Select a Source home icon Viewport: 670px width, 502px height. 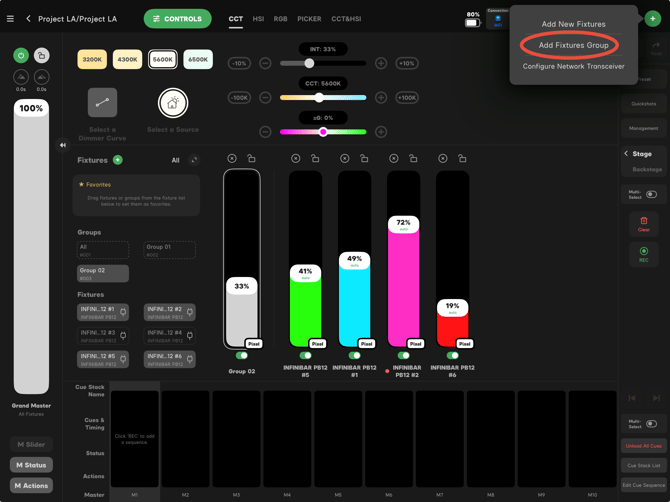173,103
